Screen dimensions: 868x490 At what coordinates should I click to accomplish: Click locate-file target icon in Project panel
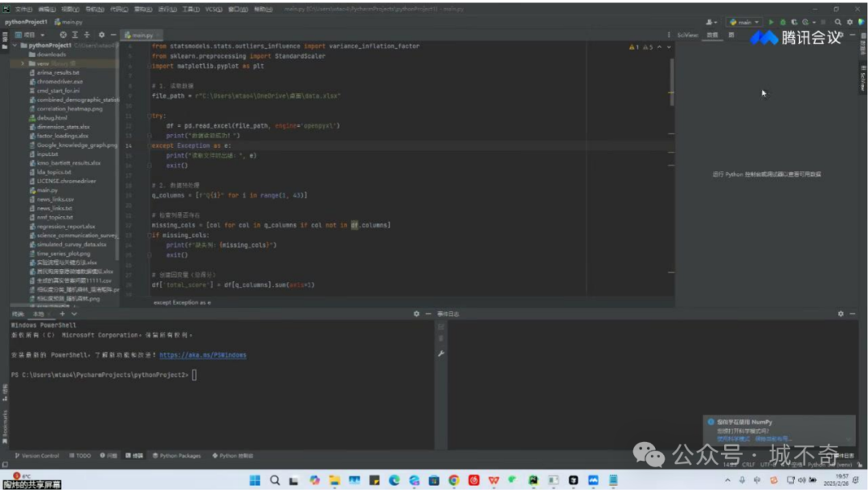tap(63, 35)
